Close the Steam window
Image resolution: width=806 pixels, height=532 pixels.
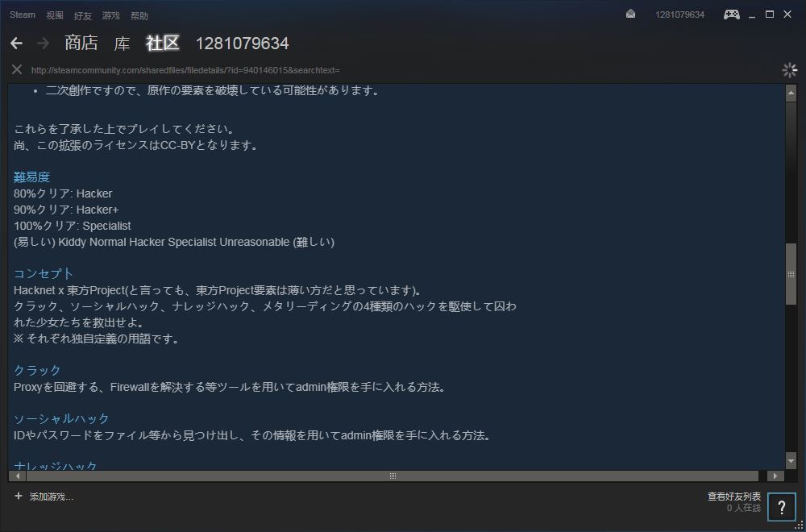[787, 15]
